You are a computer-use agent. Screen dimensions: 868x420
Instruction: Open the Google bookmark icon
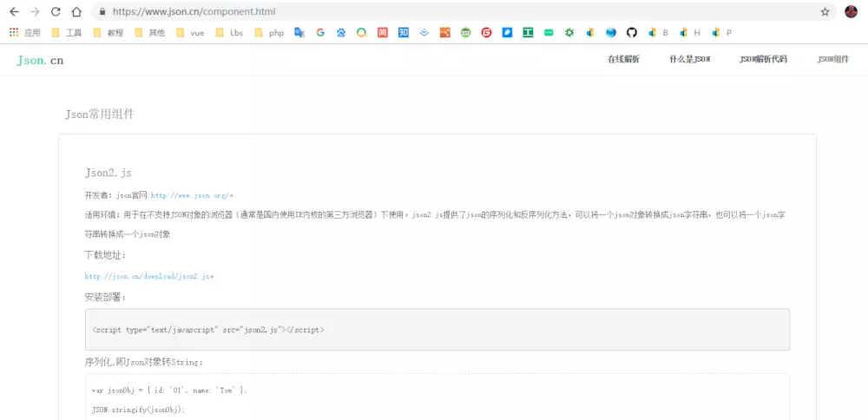pyautogui.click(x=320, y=33)
